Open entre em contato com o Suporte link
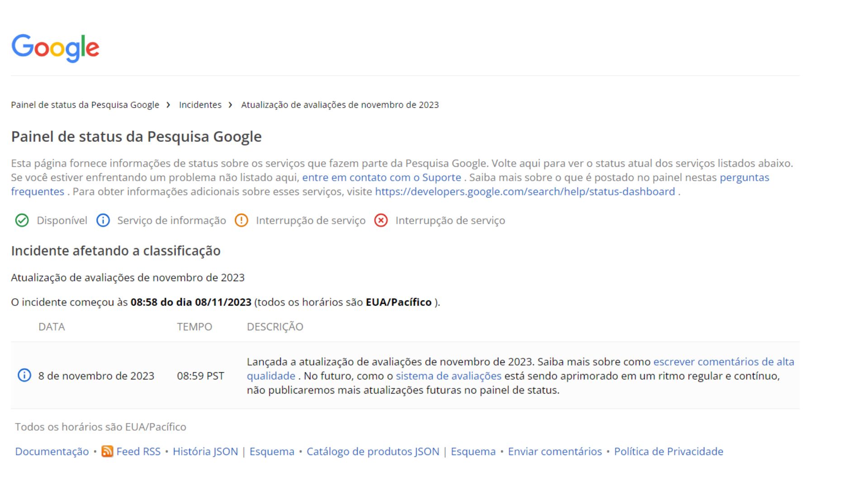 [381, 178]
